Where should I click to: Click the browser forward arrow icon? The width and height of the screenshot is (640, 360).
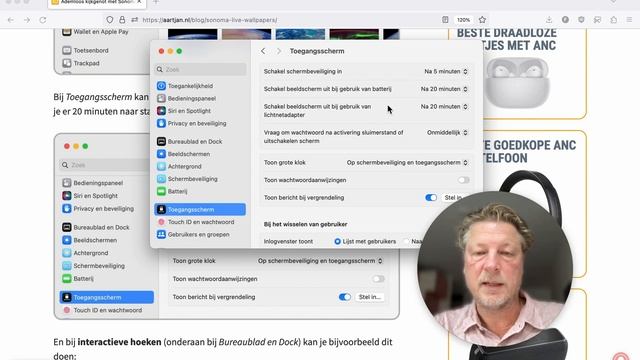click(27, 20)
